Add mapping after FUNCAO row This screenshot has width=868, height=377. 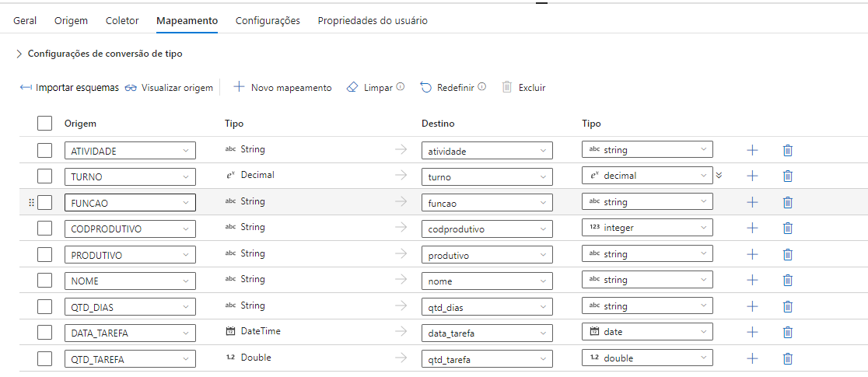752,202
